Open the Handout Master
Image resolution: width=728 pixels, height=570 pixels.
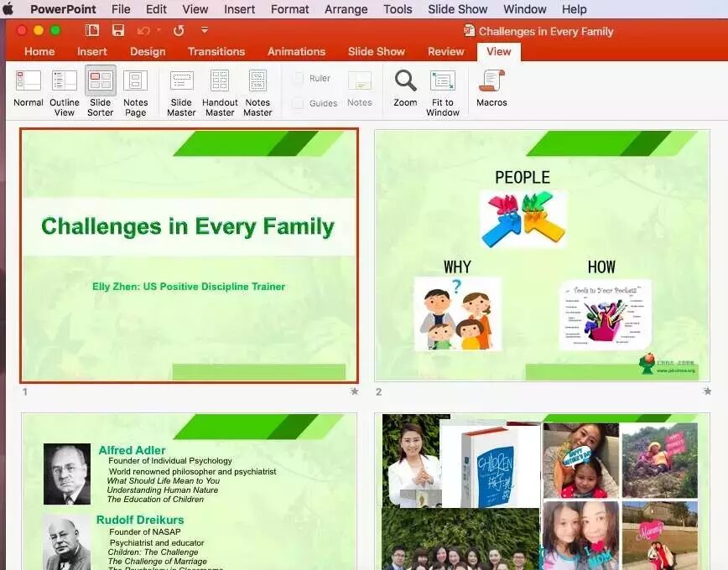click(220, 93)
